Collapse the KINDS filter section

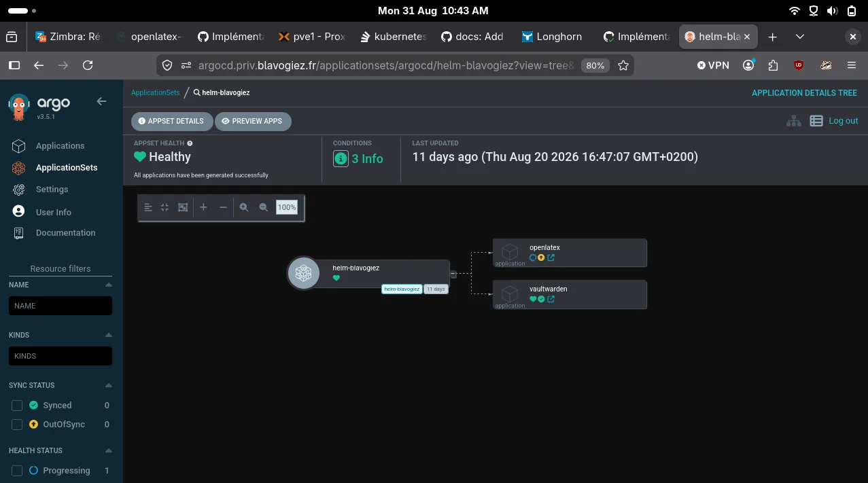[109, 335]
